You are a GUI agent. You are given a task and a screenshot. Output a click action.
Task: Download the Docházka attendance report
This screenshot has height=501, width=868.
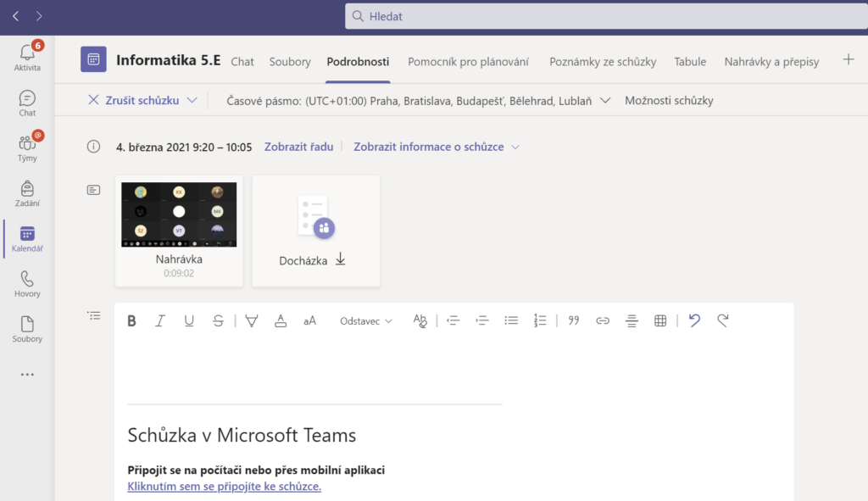point(340,259)
